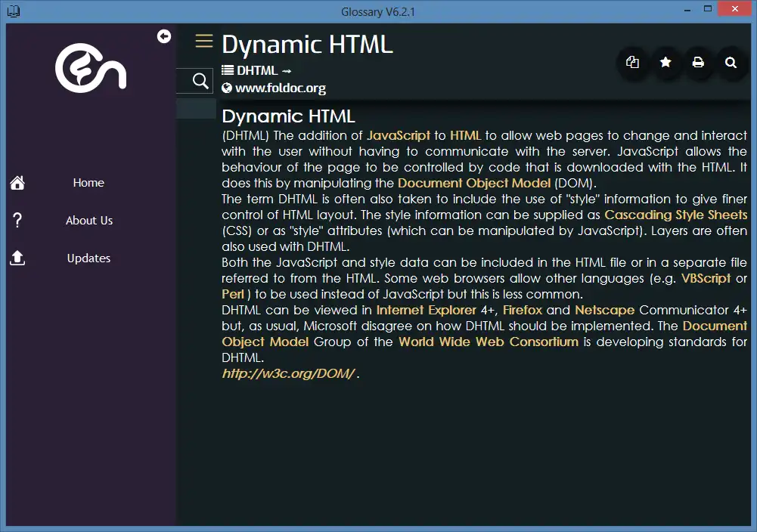The width and height of the screenshot is (757, 532).
Task: Collapse sidebar with back arrow icon
Action: click(164, 36)
